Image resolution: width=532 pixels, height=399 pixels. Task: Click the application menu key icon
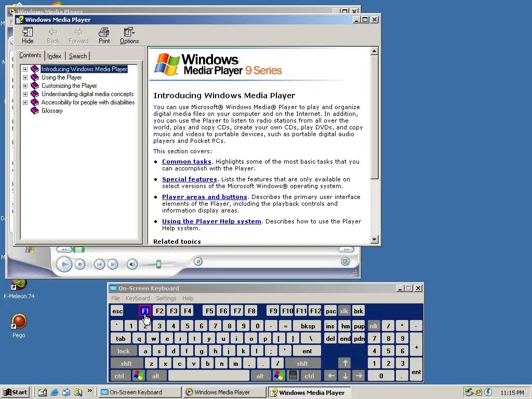tap(293, 376)
